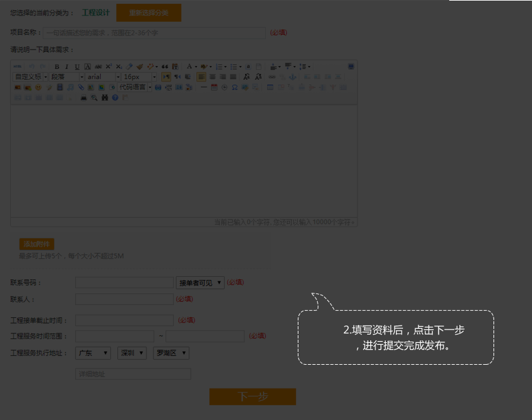Toggle editor fullscreen mode icon
Image resolution: width=532 pixels, height=420 pixels.
point(351,67)
